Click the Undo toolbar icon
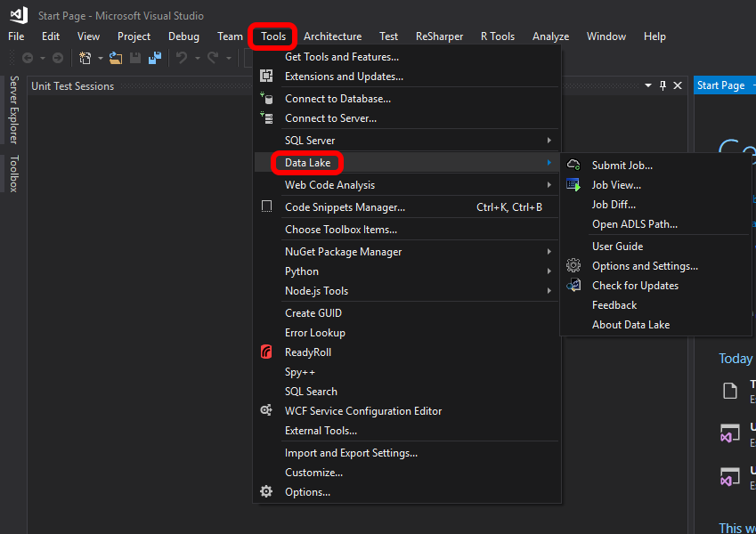The image size is (756, 534). click(x=182, y=59)
